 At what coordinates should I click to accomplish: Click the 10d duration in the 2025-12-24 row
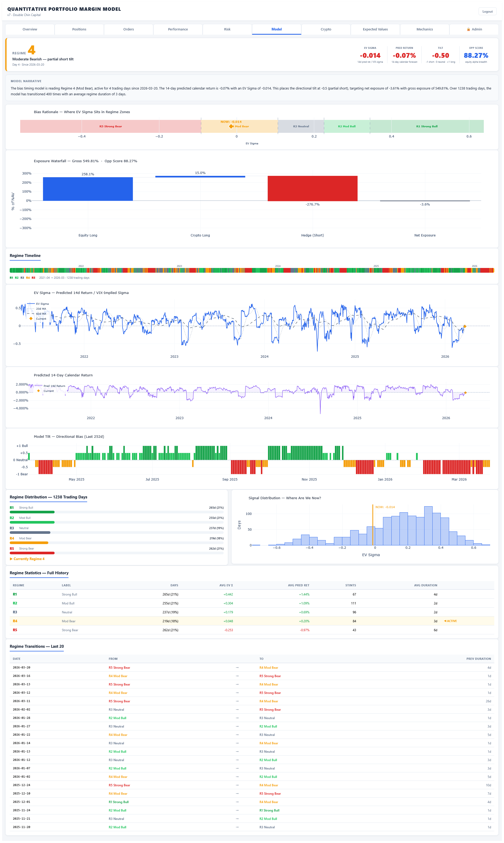[488, 785]
